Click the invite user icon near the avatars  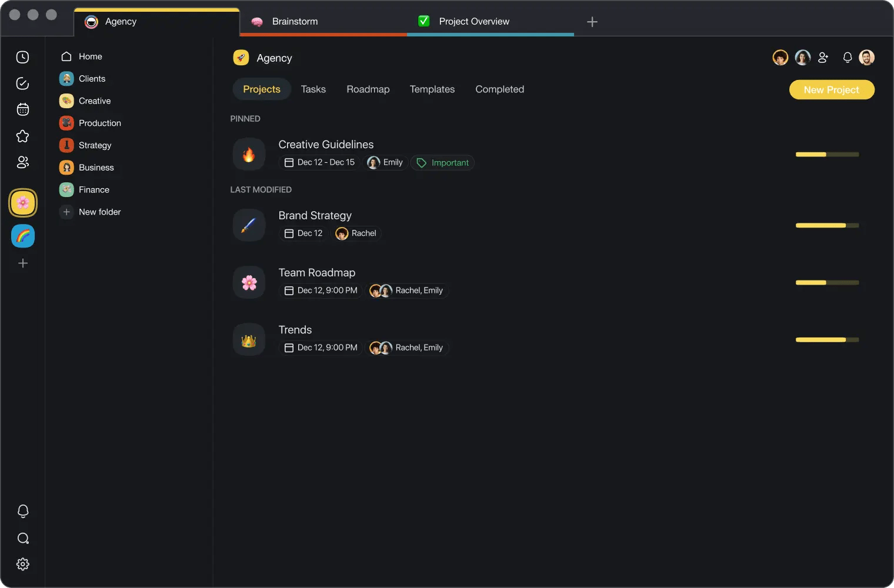[823, 57]
